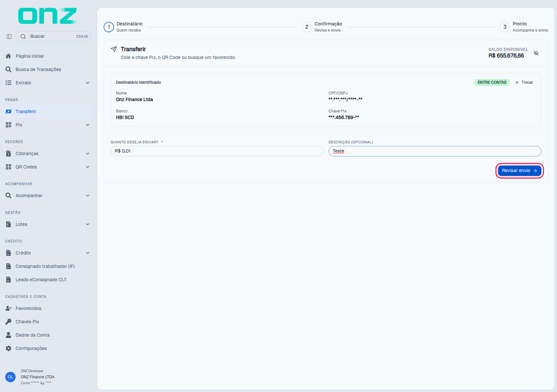Click the masked Chave Pix value
The height and width of the screenshot is (392, 557).
click(344, 118)
